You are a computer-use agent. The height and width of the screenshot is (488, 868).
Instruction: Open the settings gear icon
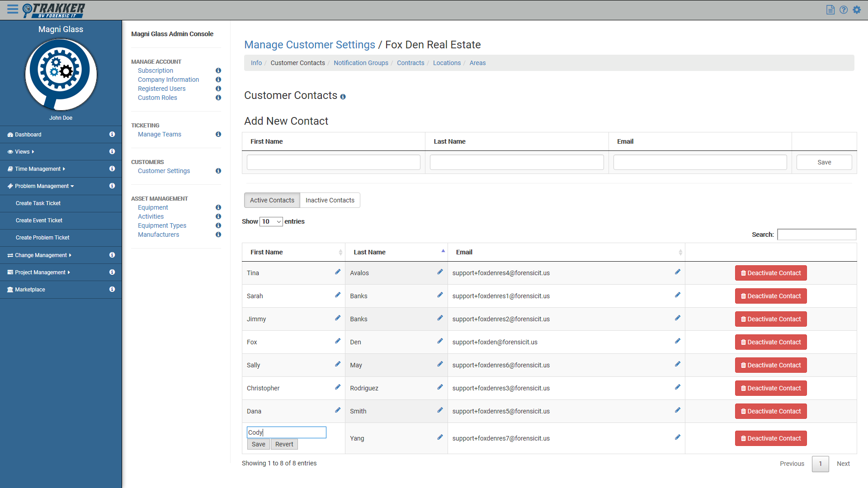[x=857, y=10]
